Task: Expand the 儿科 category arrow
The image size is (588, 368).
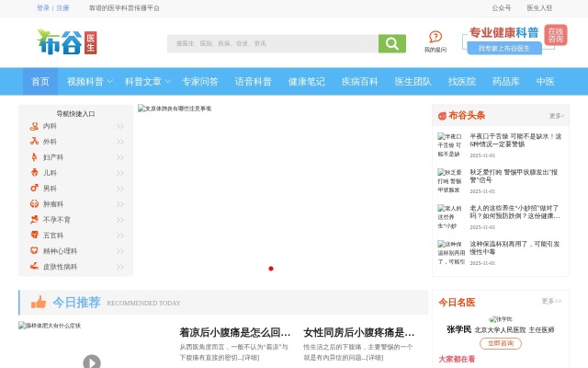Action: coord(120,173)
